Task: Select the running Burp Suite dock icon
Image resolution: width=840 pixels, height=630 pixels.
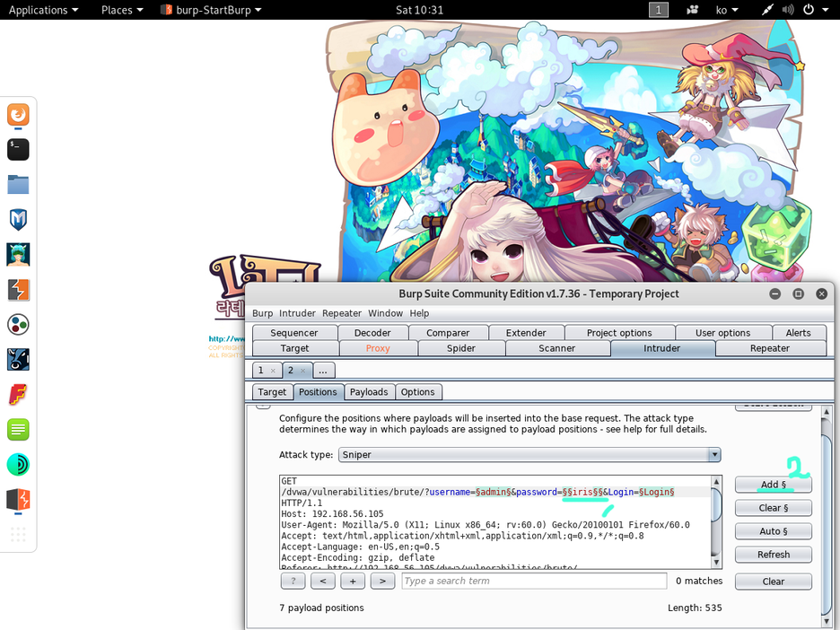Action: 18,500
